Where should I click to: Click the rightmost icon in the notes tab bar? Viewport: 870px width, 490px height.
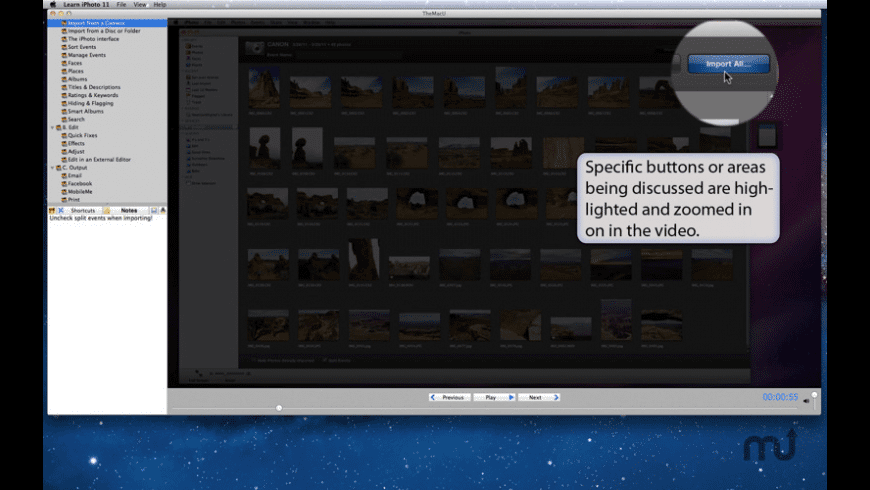coord(163,210)
